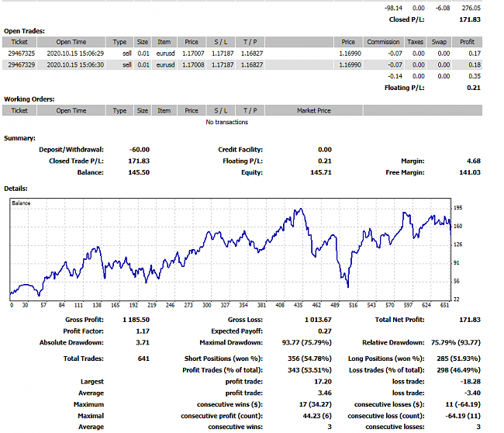Click Expected Payoff value 0.27
The width and height of the screenshot is (504, 433).
pos(325,331)
